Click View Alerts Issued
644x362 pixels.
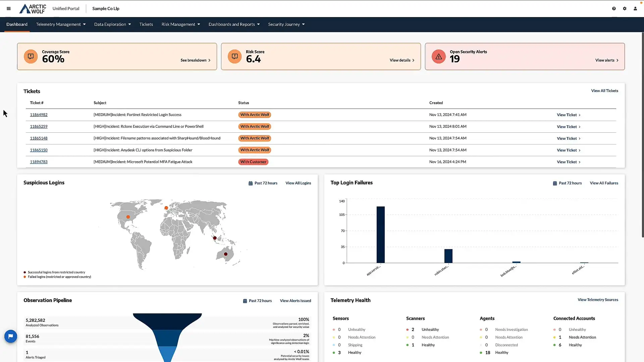[x=296, y=301]
